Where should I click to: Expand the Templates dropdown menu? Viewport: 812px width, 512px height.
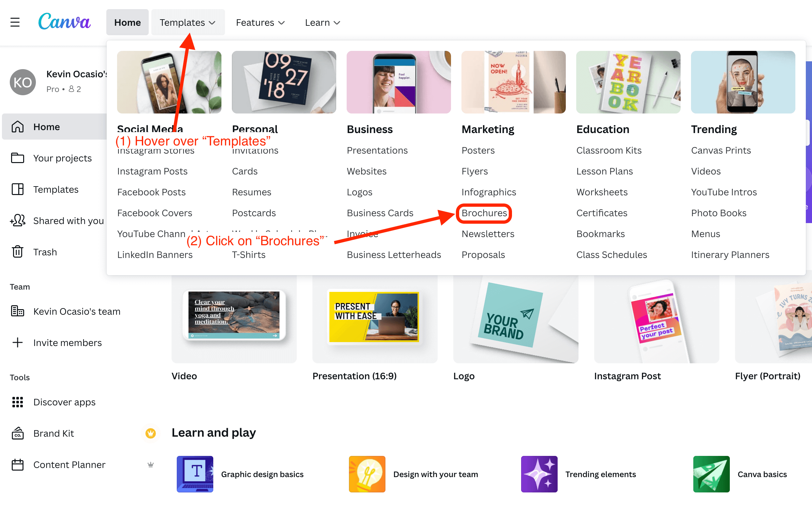click(188, 23)
